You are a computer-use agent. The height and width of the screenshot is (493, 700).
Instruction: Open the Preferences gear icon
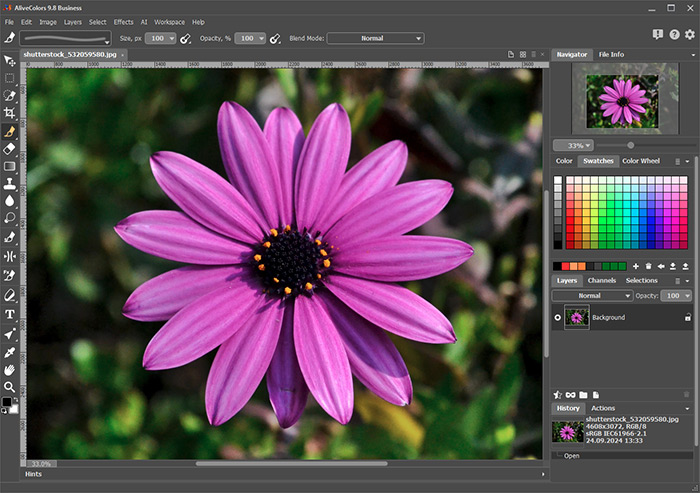pos(690,35)
